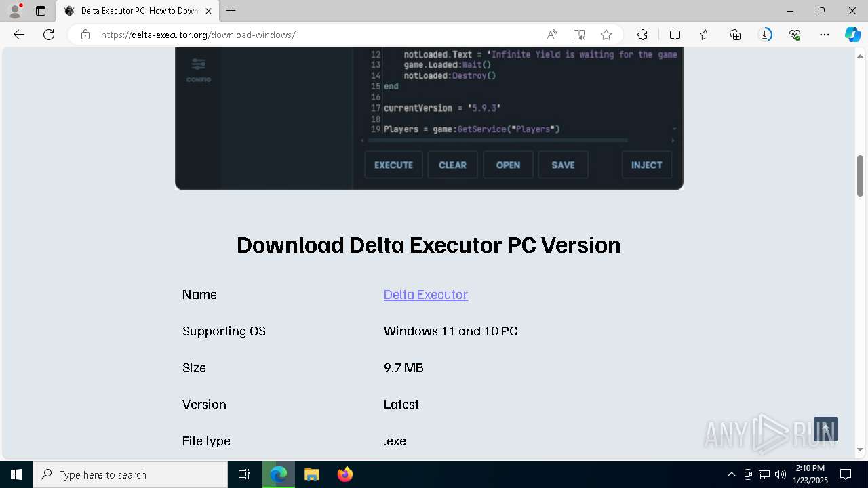Click the "Supporting OS" label
868x488 pixels.
click(224, 331)
